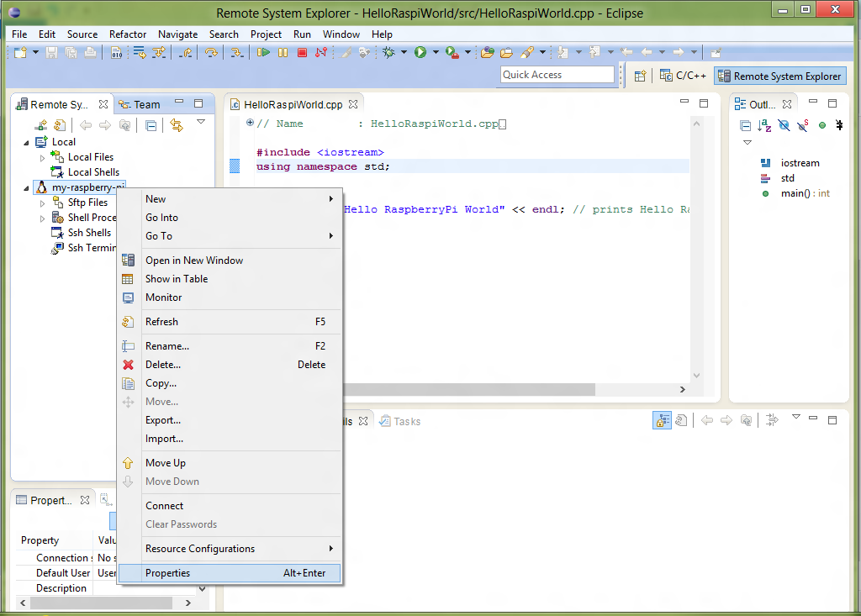861x616 pixels.
Task: Click the Suspend debug icon
Action: (x=283, y=53)
